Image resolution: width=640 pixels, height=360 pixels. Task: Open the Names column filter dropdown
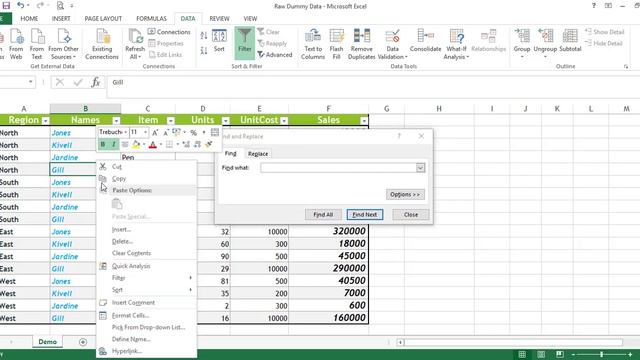pyautogui.click(x=116, y=120)
